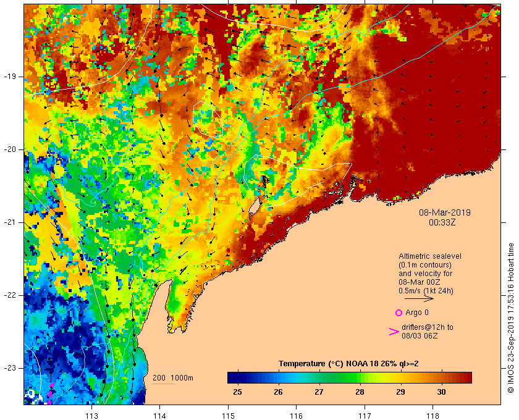
Task: Click the IMOS copyright timestamp text
Action: (510, 318)
